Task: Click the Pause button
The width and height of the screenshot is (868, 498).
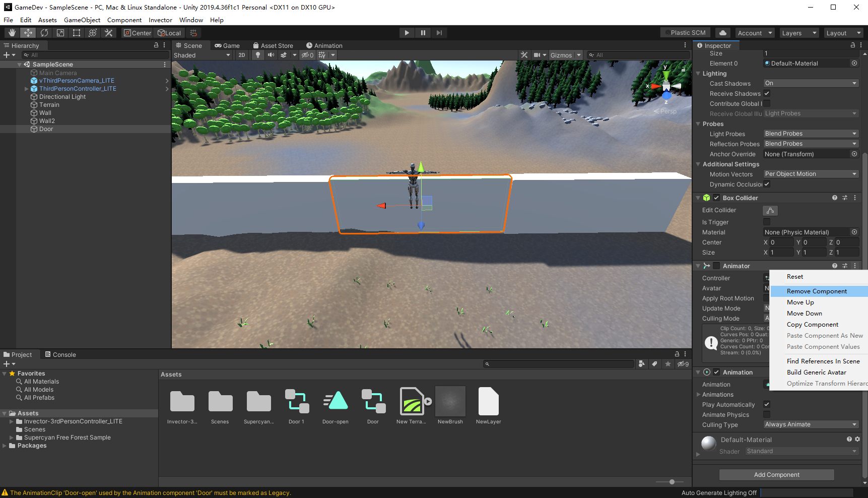Action: (x=423, y=33)
